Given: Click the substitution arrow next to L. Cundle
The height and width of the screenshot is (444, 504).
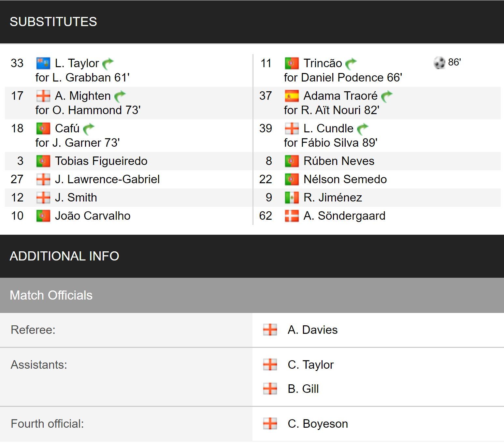Looking at the screenshot, I should pos(363,129).
